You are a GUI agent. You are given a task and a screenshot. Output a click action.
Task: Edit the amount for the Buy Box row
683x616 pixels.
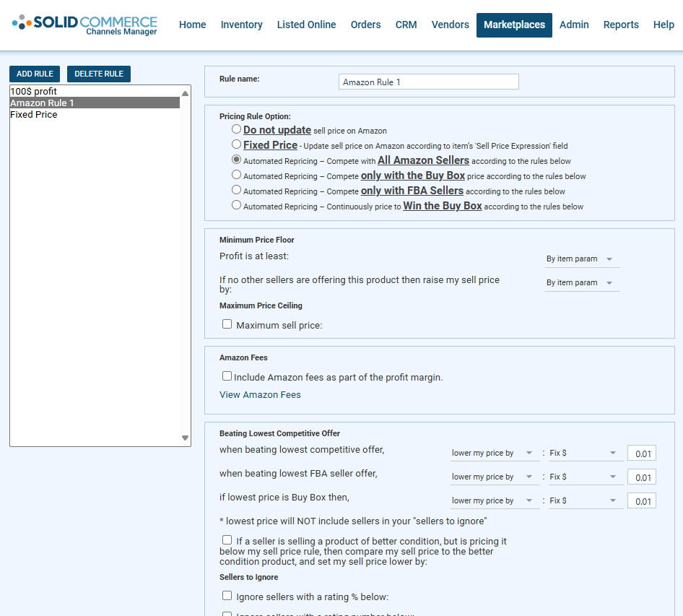tap(642, 501)
